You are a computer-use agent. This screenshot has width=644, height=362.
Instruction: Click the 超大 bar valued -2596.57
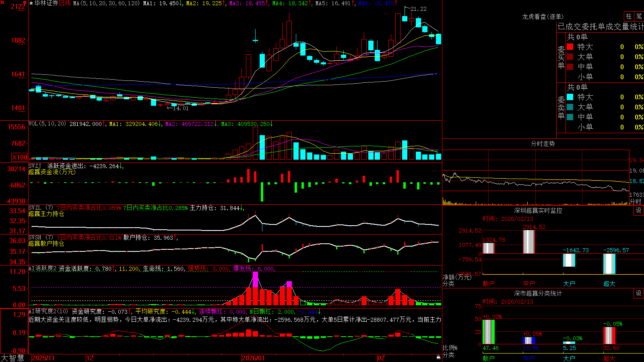point(609,264)
